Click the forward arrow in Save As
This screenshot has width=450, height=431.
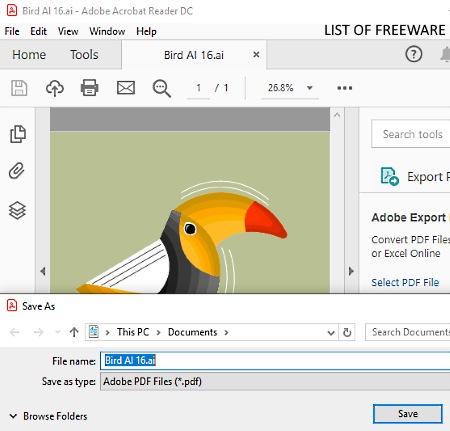(38, 332)
